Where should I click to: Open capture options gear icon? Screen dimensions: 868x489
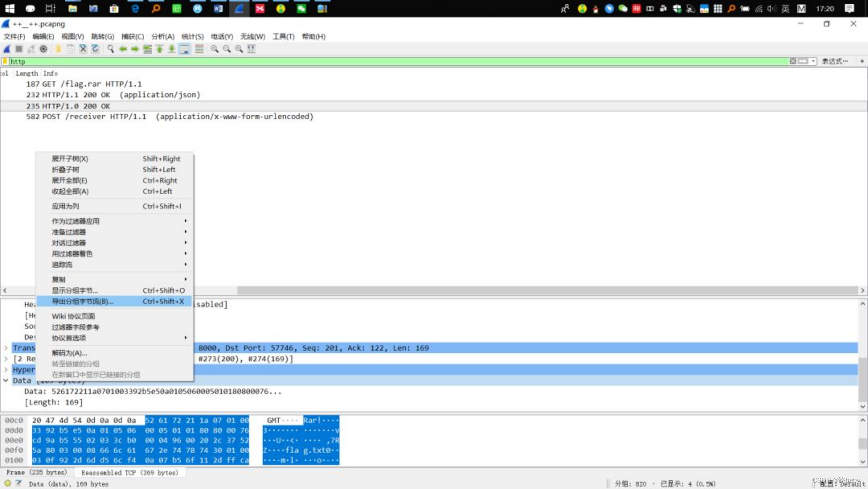coord(43,49)
